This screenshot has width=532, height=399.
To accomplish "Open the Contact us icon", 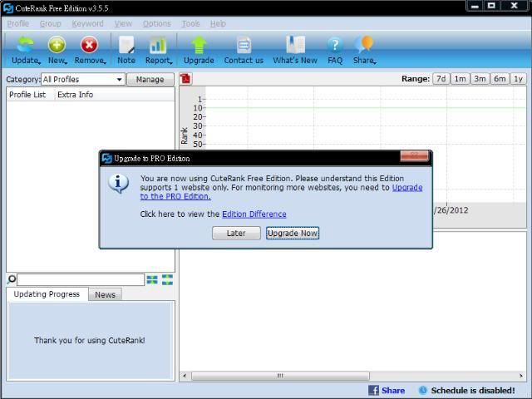I will click(x=244, y=46).
